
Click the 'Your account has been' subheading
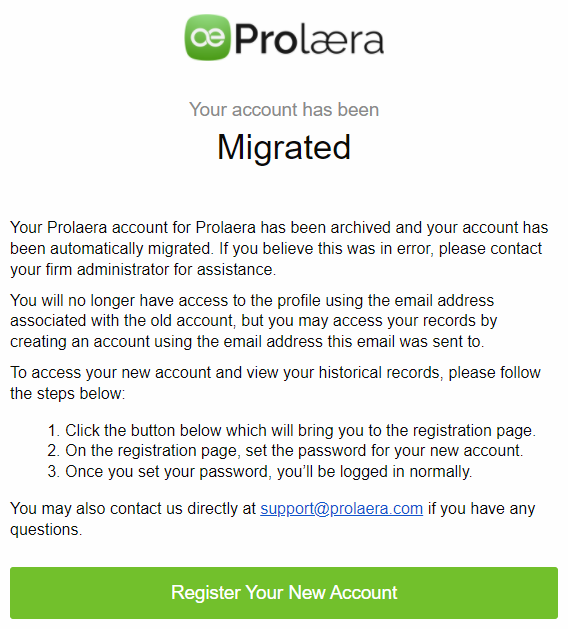coord(284,110)
